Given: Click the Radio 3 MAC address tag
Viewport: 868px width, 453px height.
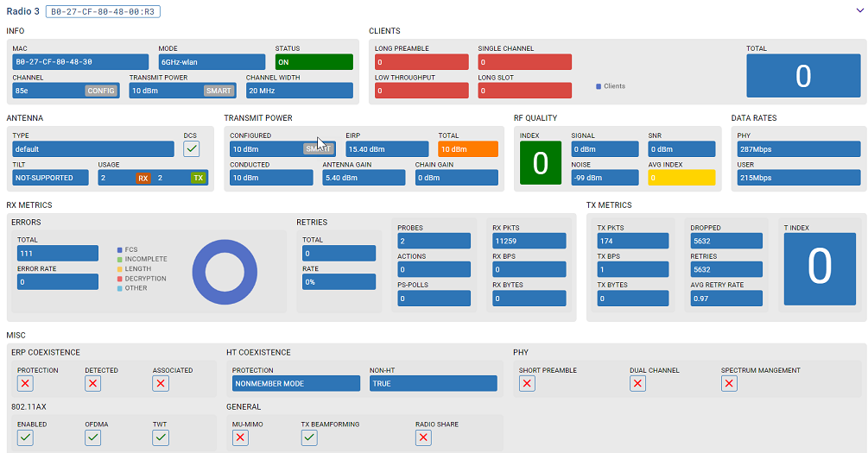Looking at the screenshot, I should click(x=103, y=12).
